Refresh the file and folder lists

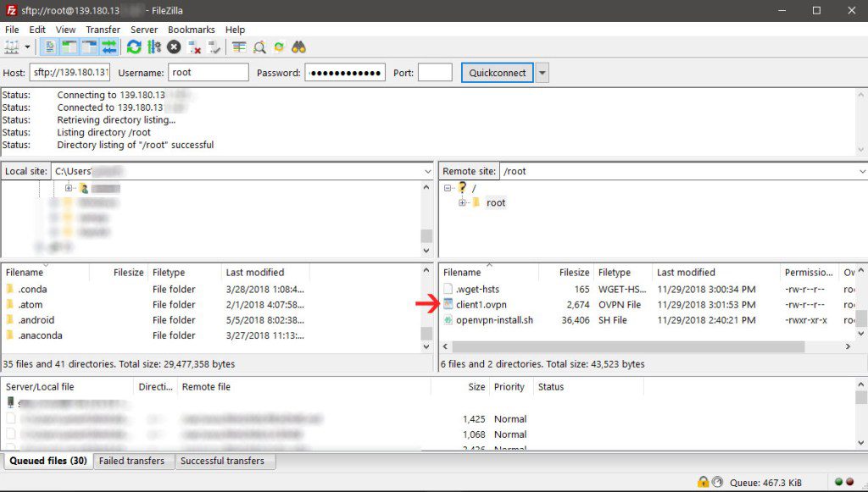[x=134, y=47]
